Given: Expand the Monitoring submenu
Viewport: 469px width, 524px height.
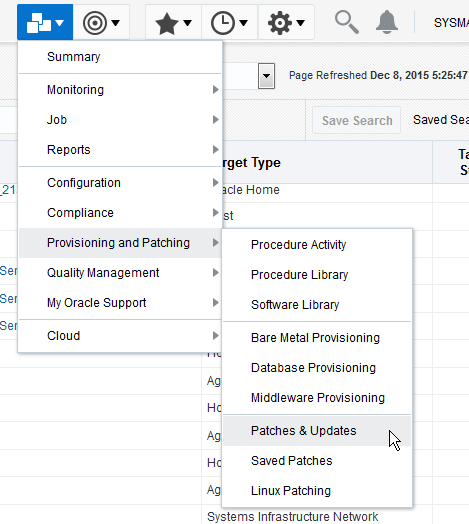Looking at the screenshot, I should 120,90.
